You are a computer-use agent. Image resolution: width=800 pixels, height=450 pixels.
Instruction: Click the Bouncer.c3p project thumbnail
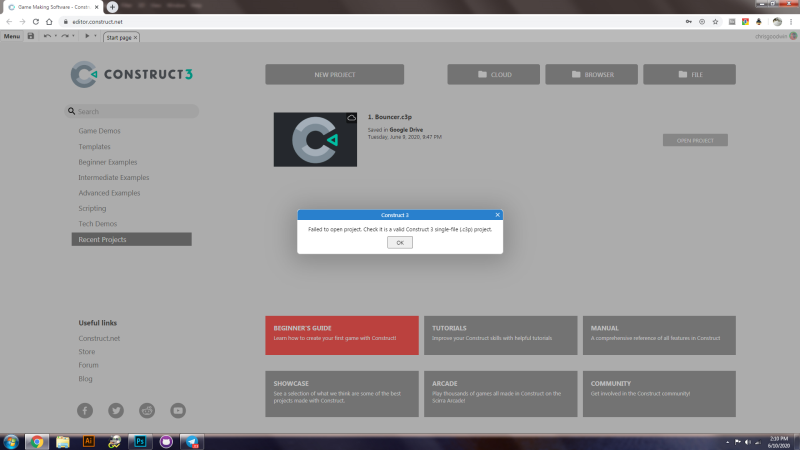click(x=315, y=140)
